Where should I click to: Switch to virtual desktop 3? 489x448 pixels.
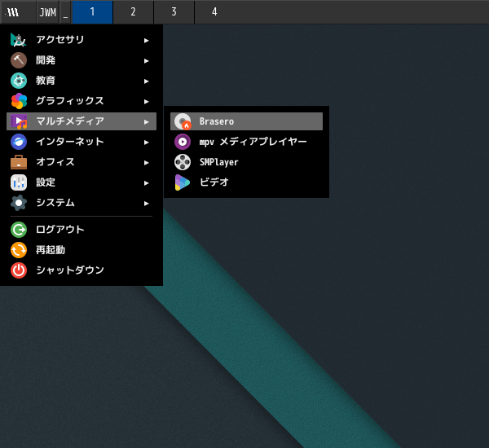point(174,12)
